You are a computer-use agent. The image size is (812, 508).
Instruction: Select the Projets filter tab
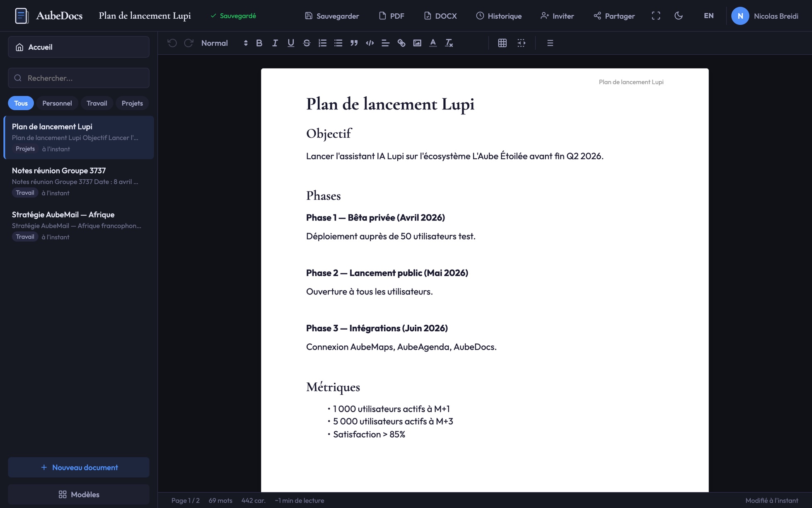pyautogui.click(x=132, y=103)
